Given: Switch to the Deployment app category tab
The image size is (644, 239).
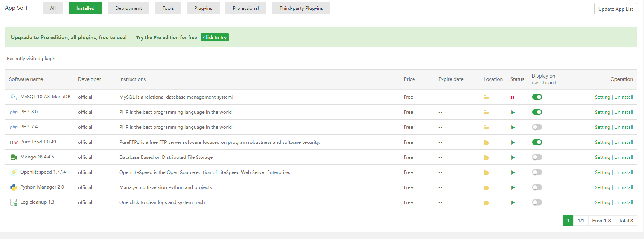Looking at the screenshot, I should point(128,8).
